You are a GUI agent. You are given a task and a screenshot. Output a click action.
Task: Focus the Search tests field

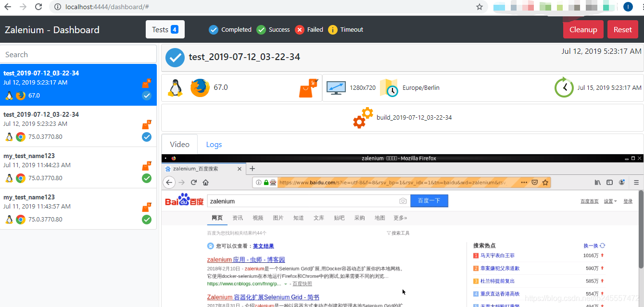[x=78, y=54]
